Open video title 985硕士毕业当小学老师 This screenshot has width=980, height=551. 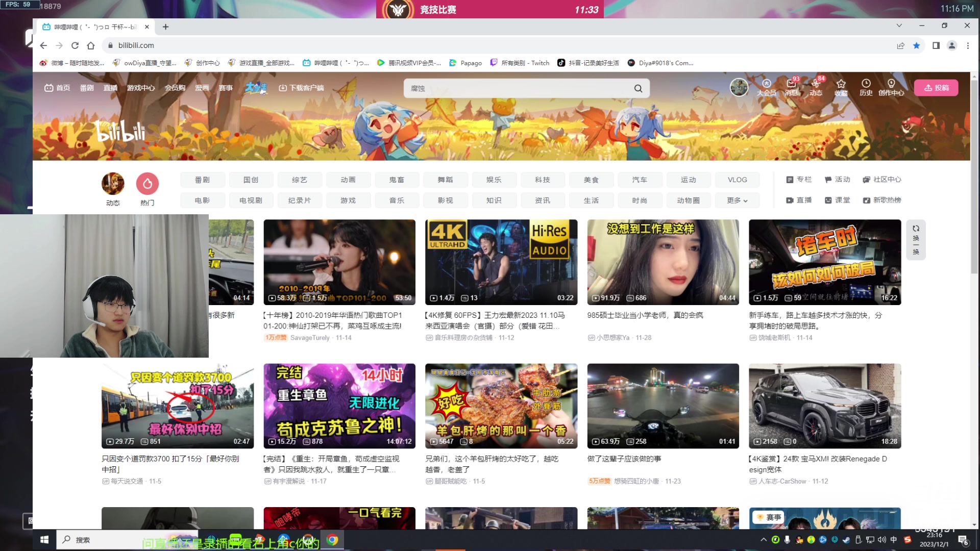click(x=645, y=315)
